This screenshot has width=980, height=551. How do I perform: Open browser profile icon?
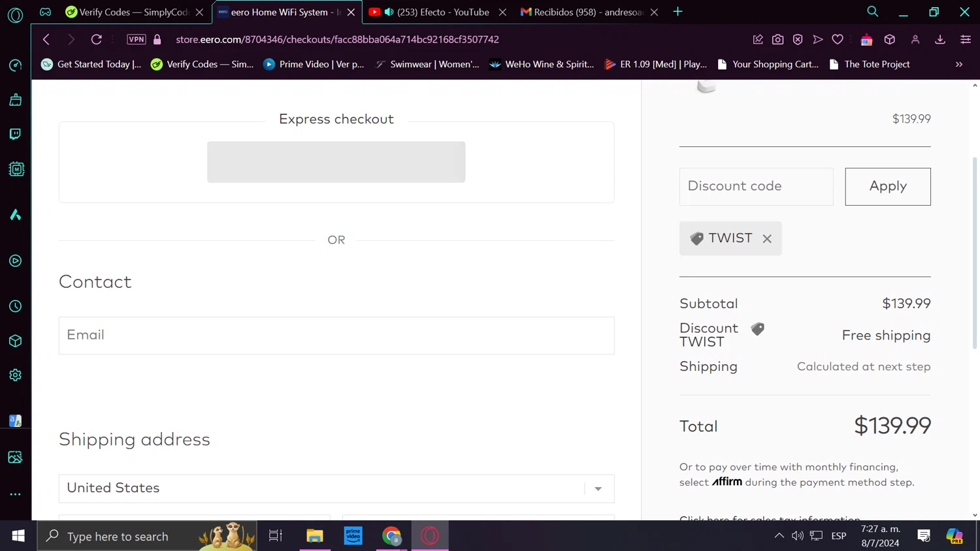915,39
